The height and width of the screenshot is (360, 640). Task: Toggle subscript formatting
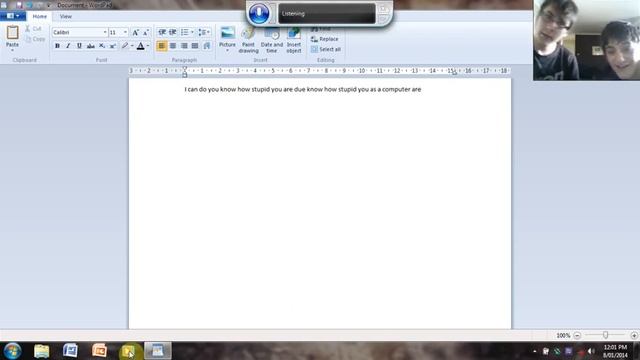[x=102, y=46]
